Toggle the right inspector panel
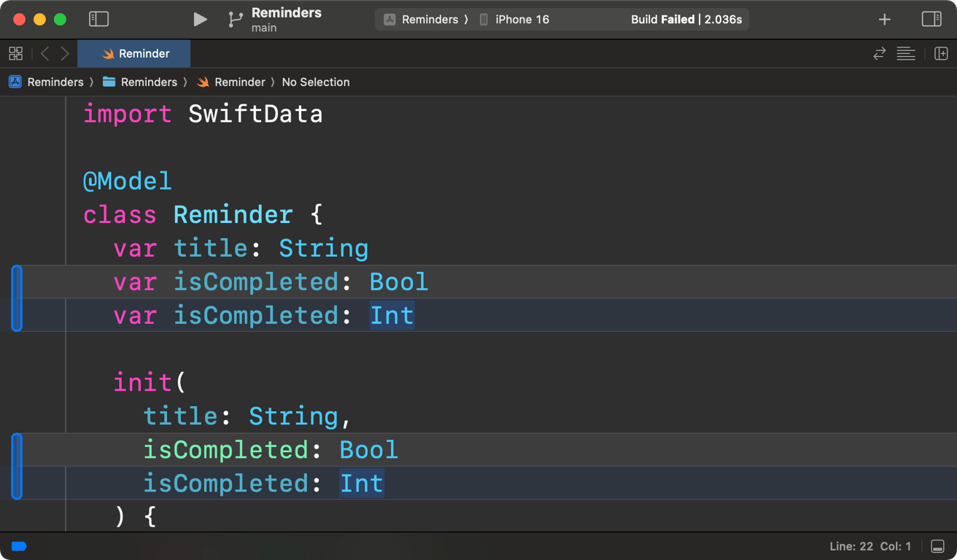 (931, 20)
